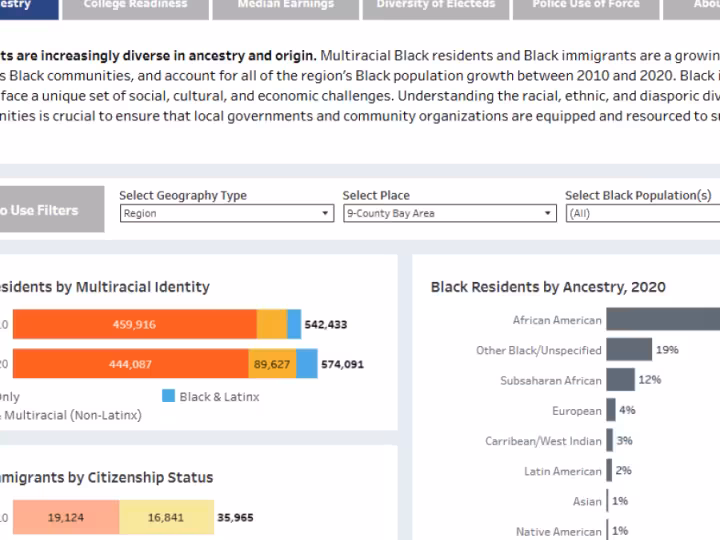Select the Police Use of Force tab
The height and width of the screenshot is (540, 720).
pyautogui.click(x=584, y=6)
